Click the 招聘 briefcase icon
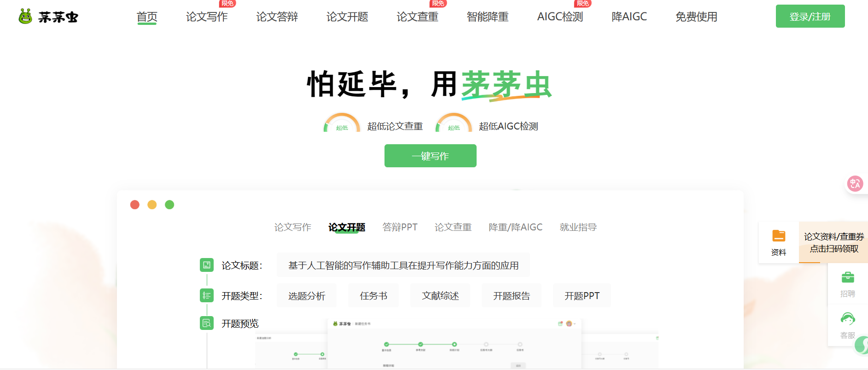868x370 pixels. [848, 277]
